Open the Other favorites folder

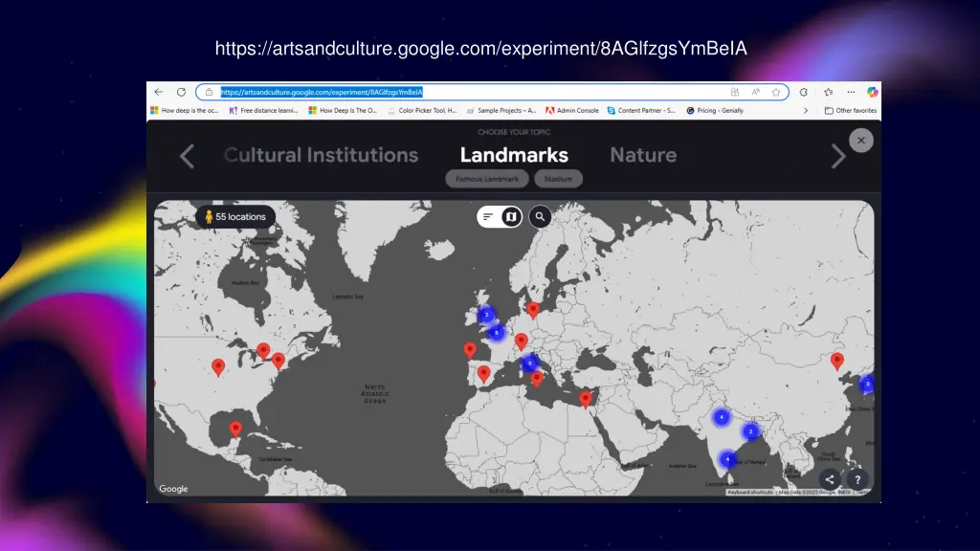(850, 111)
